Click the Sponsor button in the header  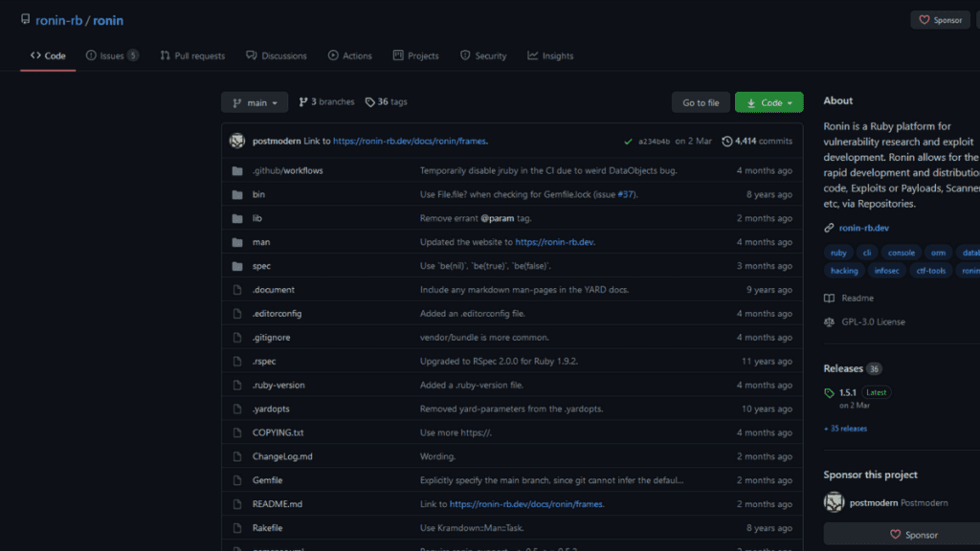coord(940,20)
